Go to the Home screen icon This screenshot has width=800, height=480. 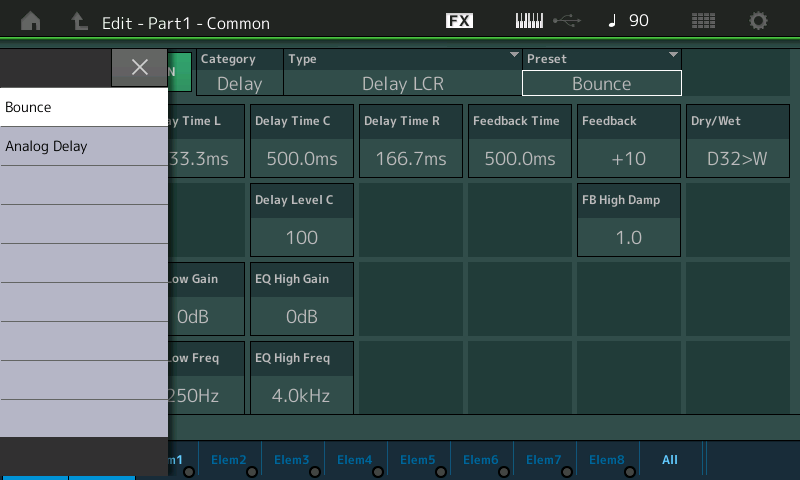pyautogui.click(x=31, y=21)
